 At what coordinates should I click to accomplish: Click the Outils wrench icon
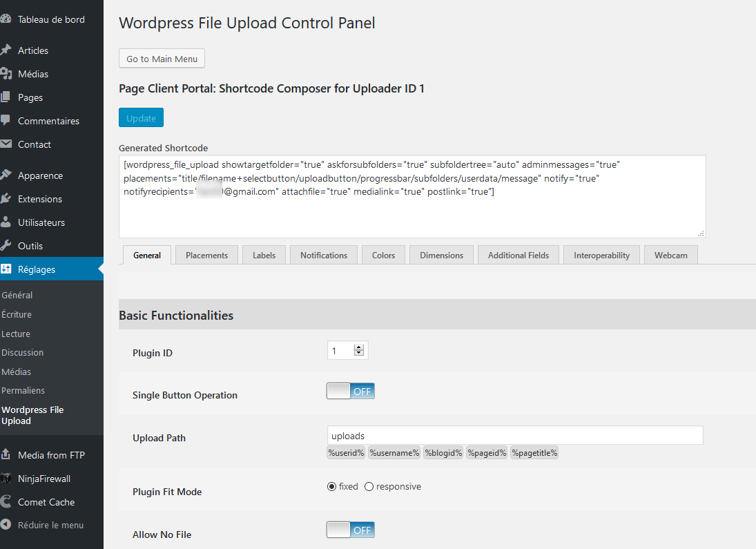point(6,246)
